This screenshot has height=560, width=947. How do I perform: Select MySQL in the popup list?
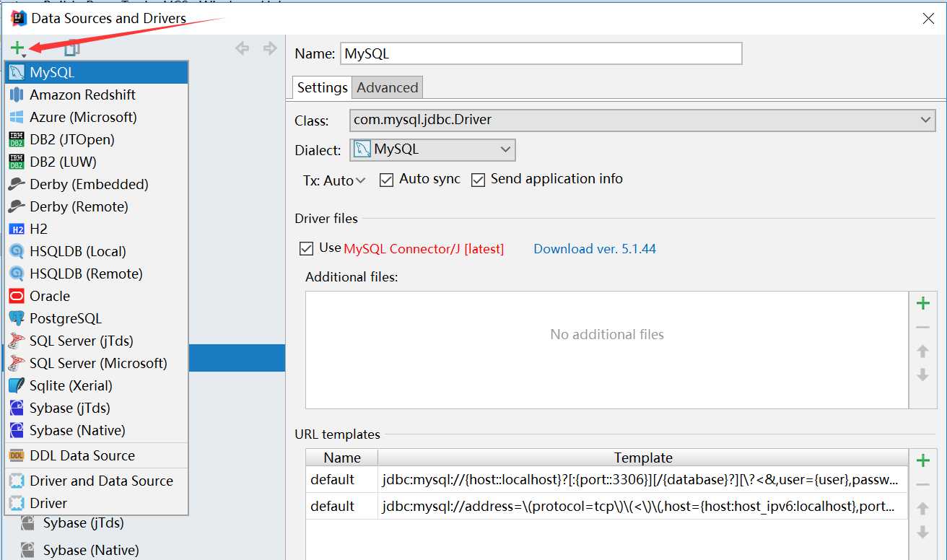click(96, 72)
